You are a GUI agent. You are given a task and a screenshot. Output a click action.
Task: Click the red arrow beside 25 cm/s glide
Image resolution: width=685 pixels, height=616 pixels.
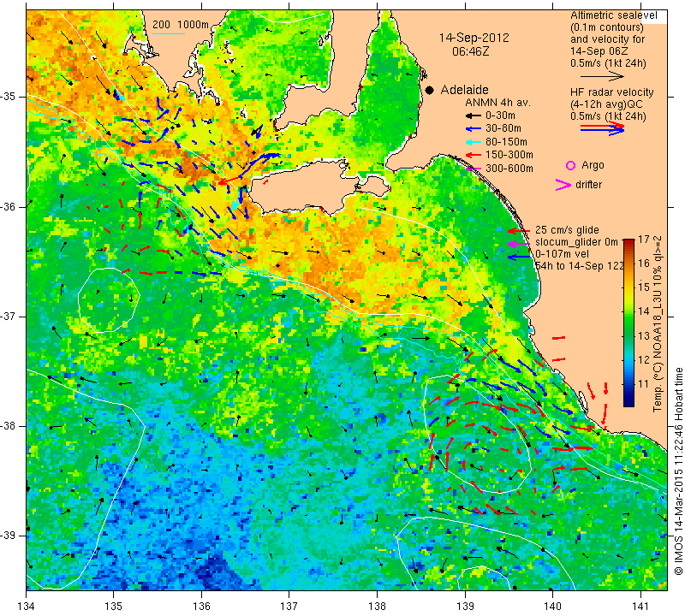(519, 230)
